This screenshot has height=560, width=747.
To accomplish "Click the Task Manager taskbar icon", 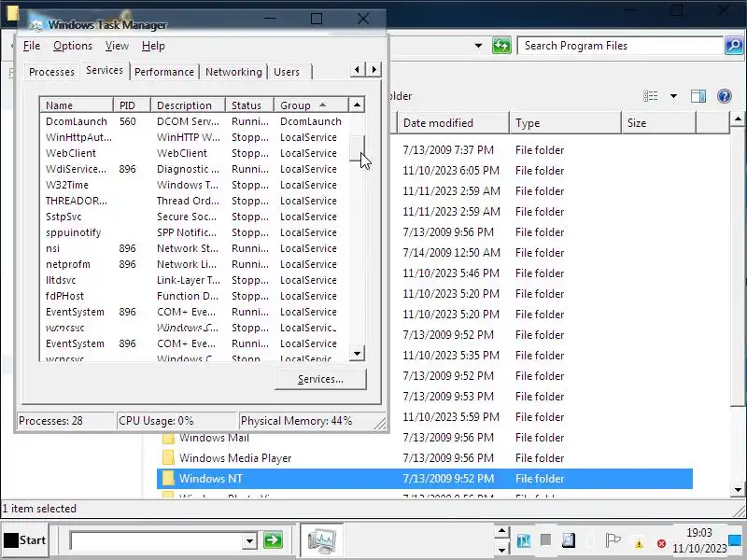I will 321,540.
